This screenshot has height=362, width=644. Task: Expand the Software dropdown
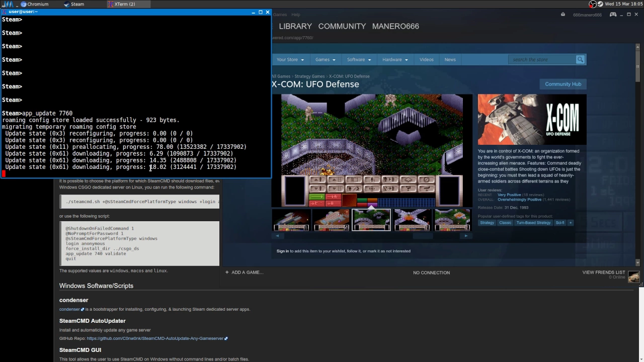pos(359,59)
